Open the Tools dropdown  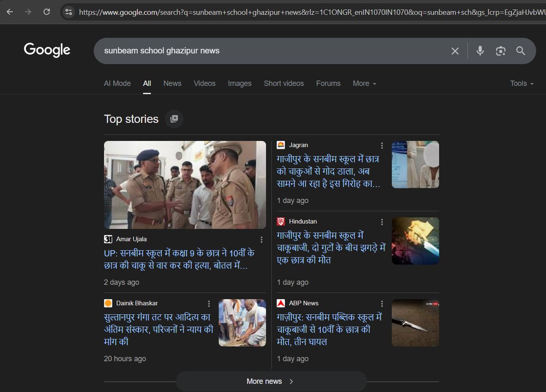522,83
